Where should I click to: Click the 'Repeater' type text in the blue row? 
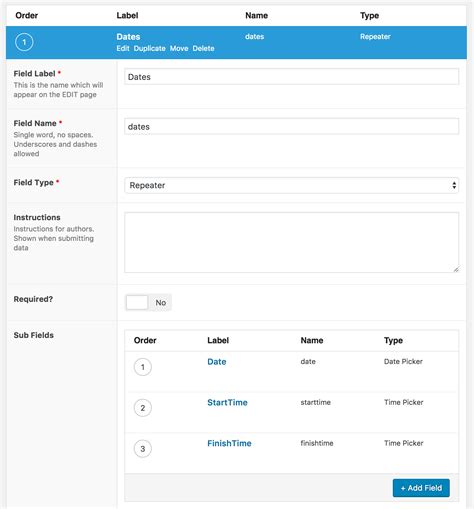pyautogui.click(x=375, y=37)
